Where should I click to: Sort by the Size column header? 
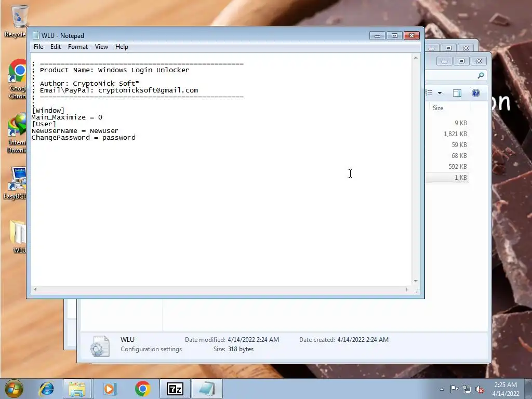(437, 108)
